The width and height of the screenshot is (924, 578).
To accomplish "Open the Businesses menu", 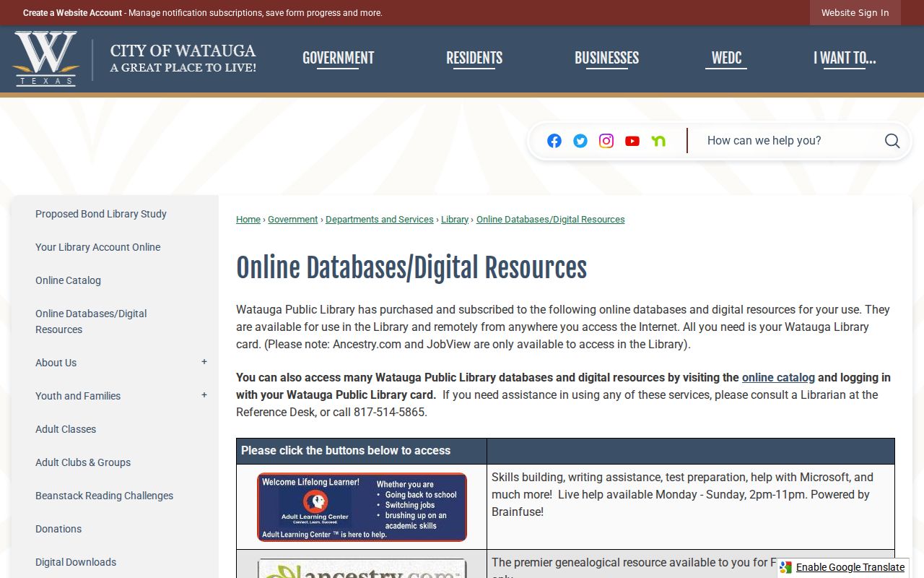I will point(606,59).
